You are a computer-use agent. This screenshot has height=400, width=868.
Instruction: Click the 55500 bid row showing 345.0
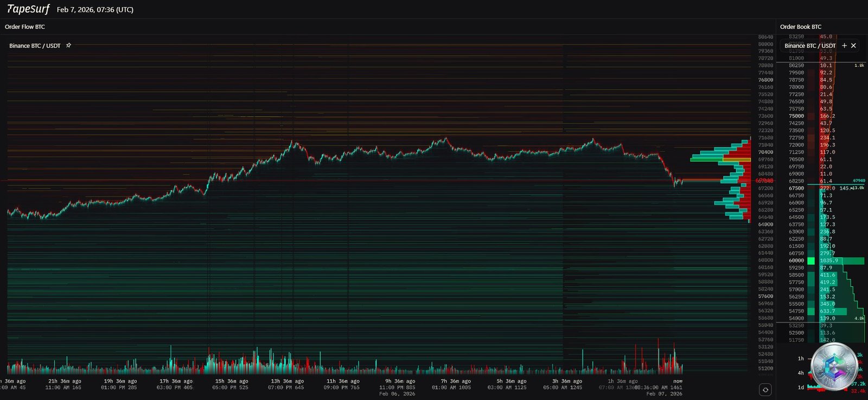pyautogui.click(x=821, y=304)
